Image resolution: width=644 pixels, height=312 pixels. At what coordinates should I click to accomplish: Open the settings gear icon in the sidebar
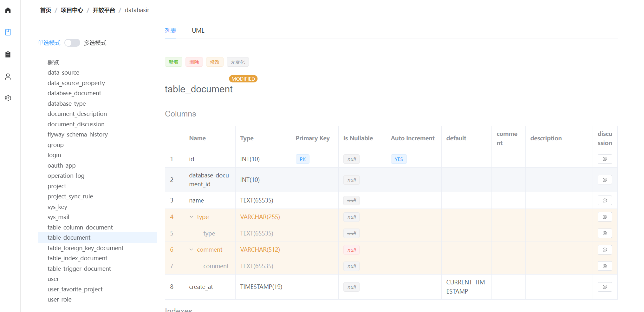tap(8, 98)
